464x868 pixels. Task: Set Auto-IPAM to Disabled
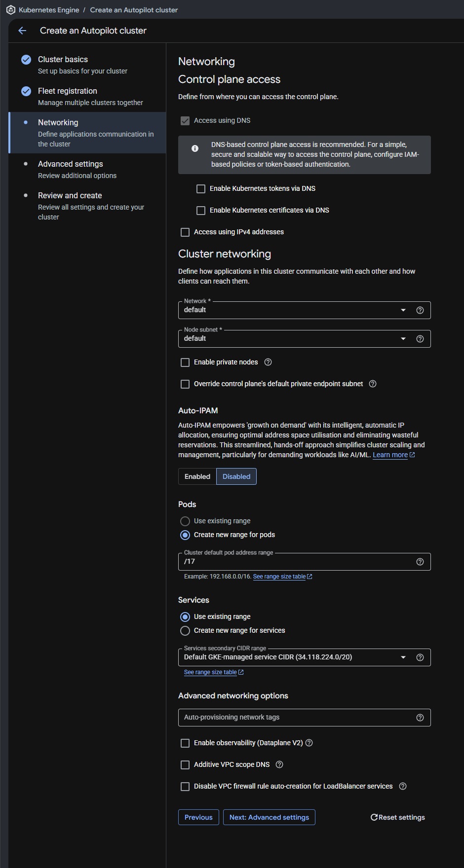click(x=236, y=476)
